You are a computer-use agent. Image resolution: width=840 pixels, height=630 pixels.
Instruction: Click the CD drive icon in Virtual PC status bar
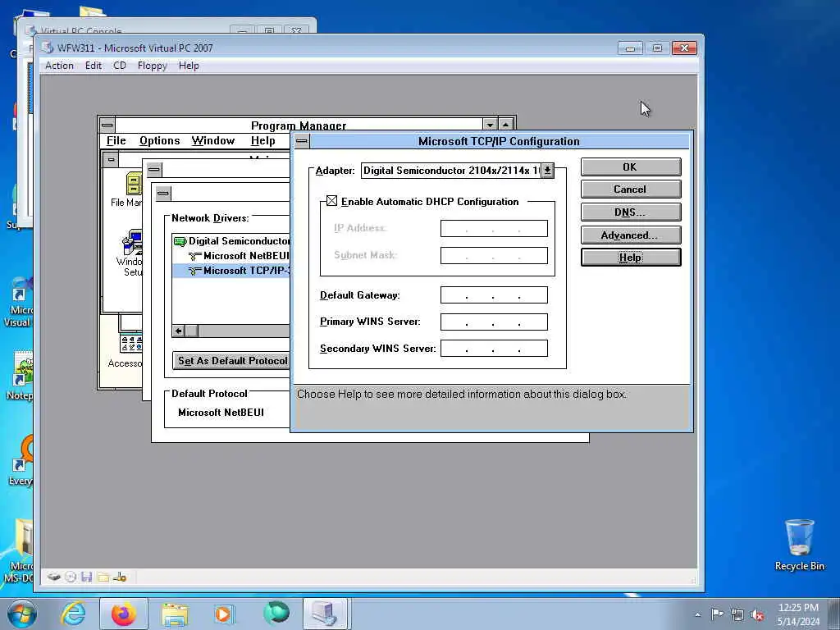click(x=71, y=577)
